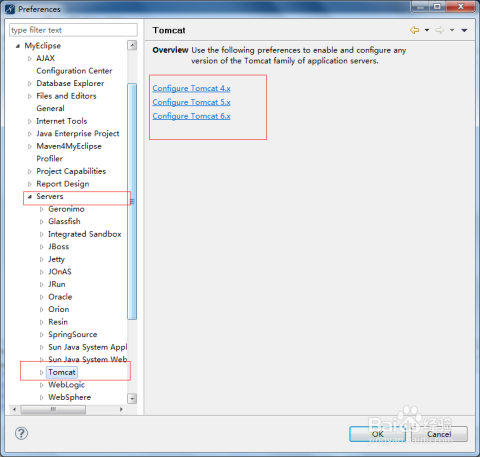The image size is (480, 457).
Task: Expand the Internet Tools node
Action: [30, 121]
